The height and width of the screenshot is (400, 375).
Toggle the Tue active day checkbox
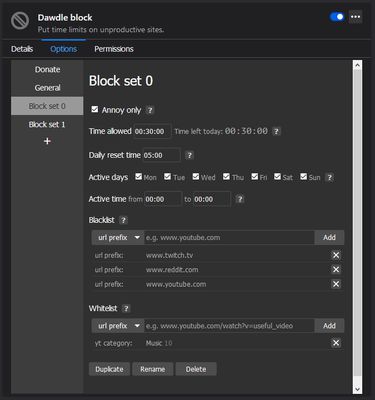[167, 176]
